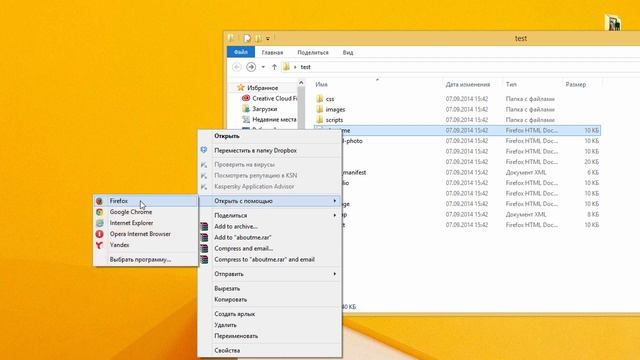
Task: Open Свойства of the file
Action: coord(270,350)
